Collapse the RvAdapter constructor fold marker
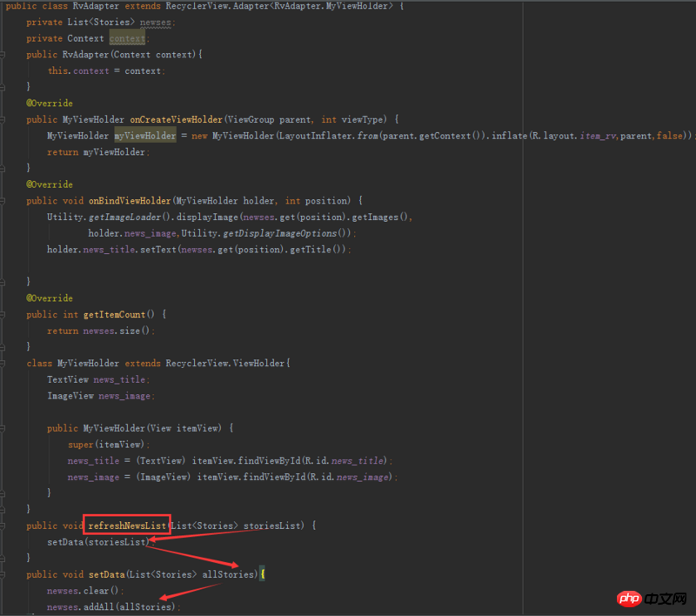The height and width of the screenshot is (616, 696). click(3, 55)
